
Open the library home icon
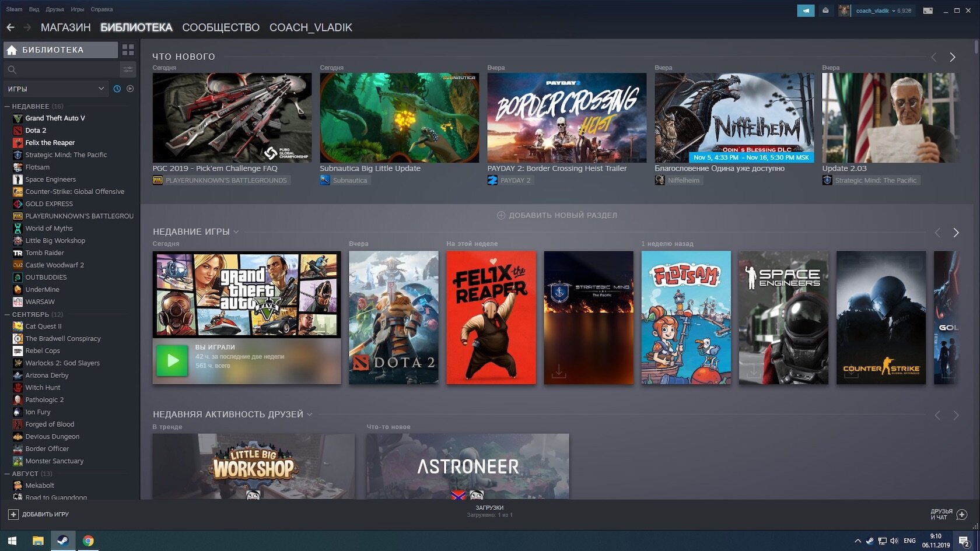(x=12, y=50)
